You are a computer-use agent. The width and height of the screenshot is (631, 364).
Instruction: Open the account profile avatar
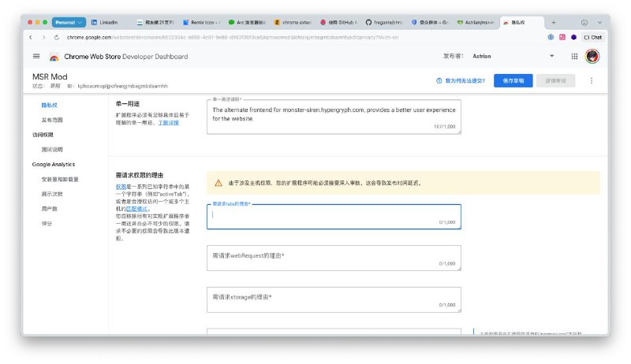pyautogui.click(x=592, y=56)
